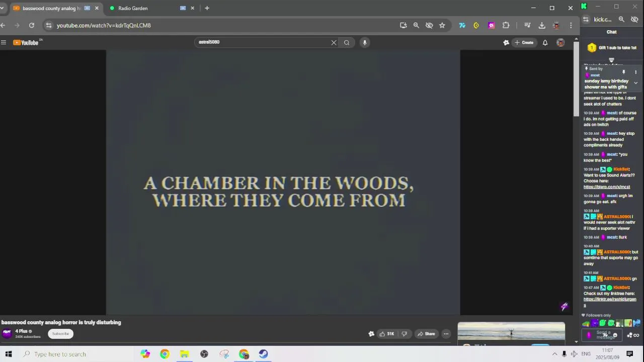This screenshot has height=362, width=644.
Task: Reload the page in Chrome
Action: 32,25
